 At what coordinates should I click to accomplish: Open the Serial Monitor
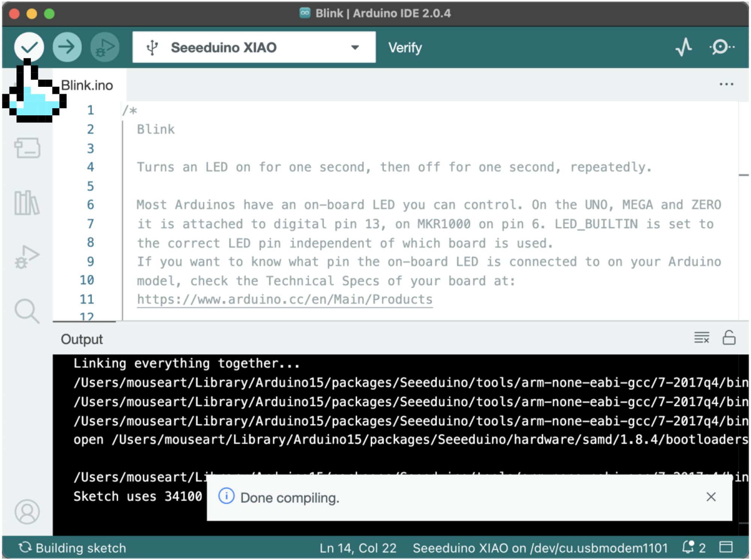click(x=721, y=47)
